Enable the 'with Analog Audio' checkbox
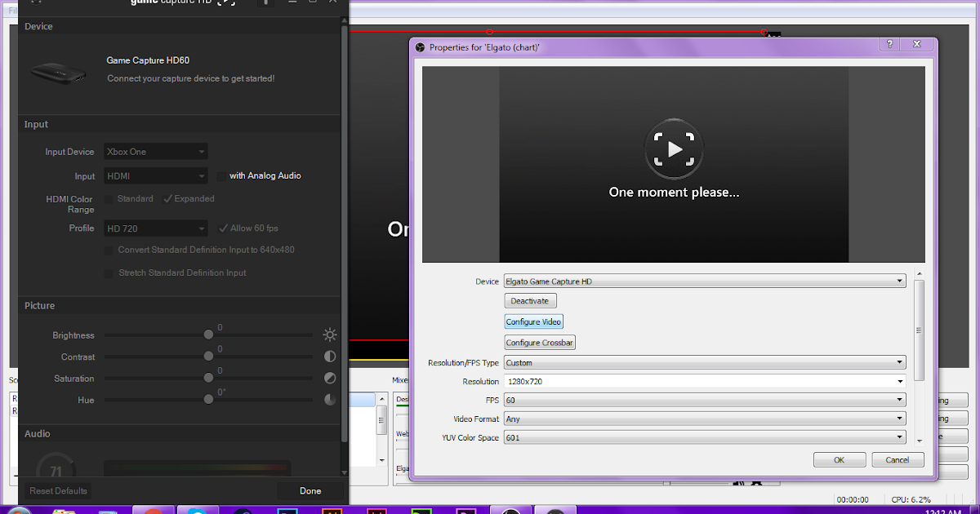Image resolution: width=980 pixels, height=514 pixels. [x=221, y=175]
